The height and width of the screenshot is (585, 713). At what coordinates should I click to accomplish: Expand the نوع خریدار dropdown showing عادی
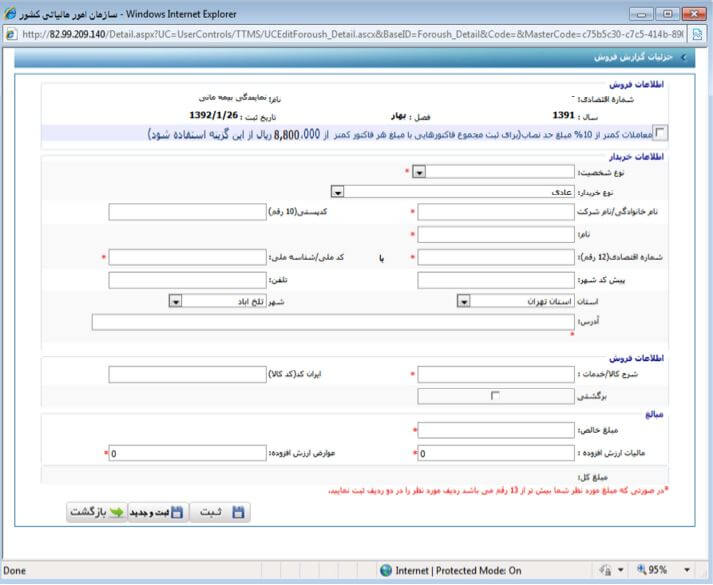coord(337,192)
